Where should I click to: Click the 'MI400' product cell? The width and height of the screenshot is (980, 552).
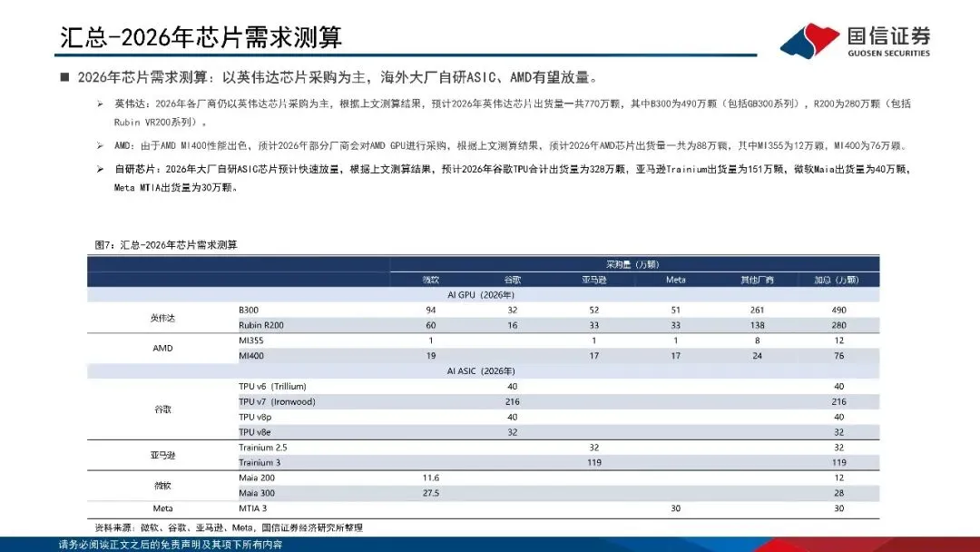[250, 356]
